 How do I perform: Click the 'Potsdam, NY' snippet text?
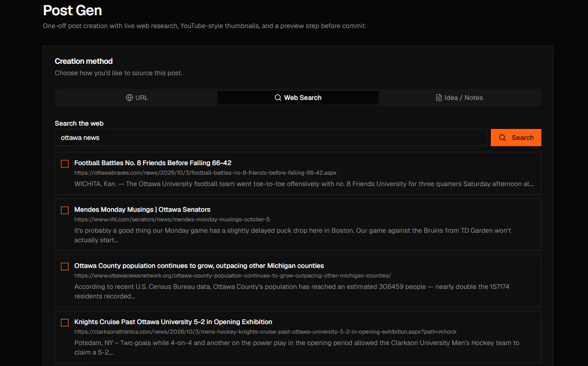pos(297,347)
